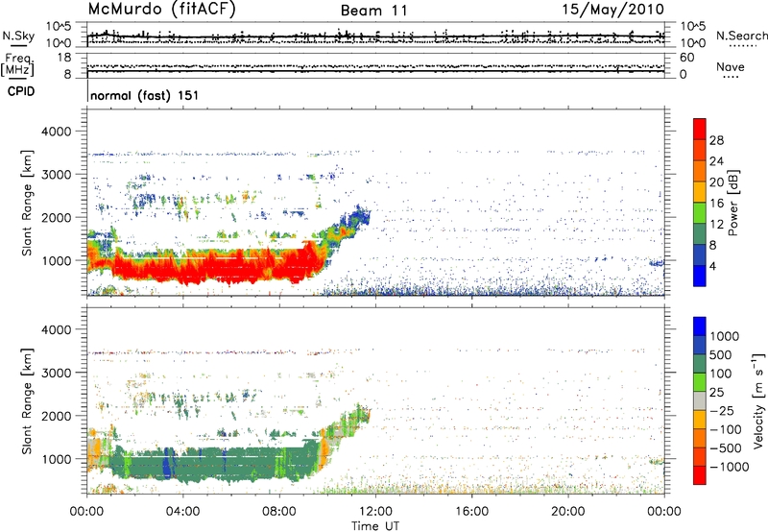This screenshot has height=532, width=768.
Task: Pick the yellow-orange -25 to -100 Velocity segment
Action: pos(700,420)
